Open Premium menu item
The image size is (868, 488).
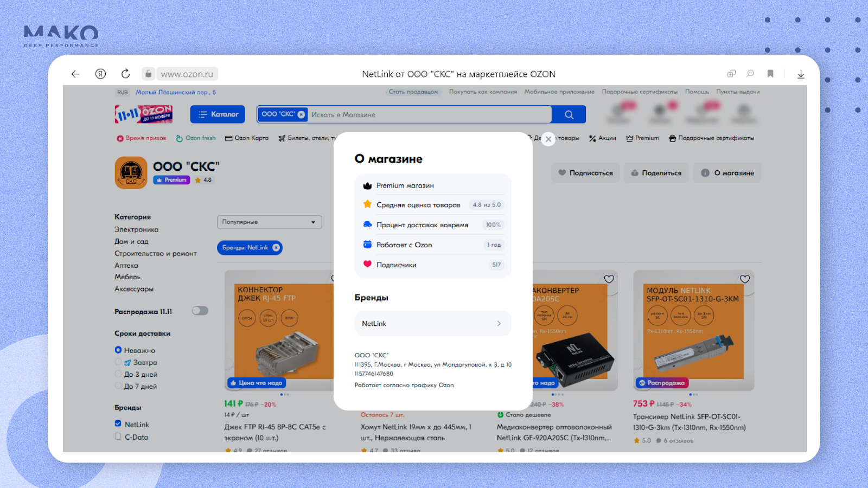(643, 138)
